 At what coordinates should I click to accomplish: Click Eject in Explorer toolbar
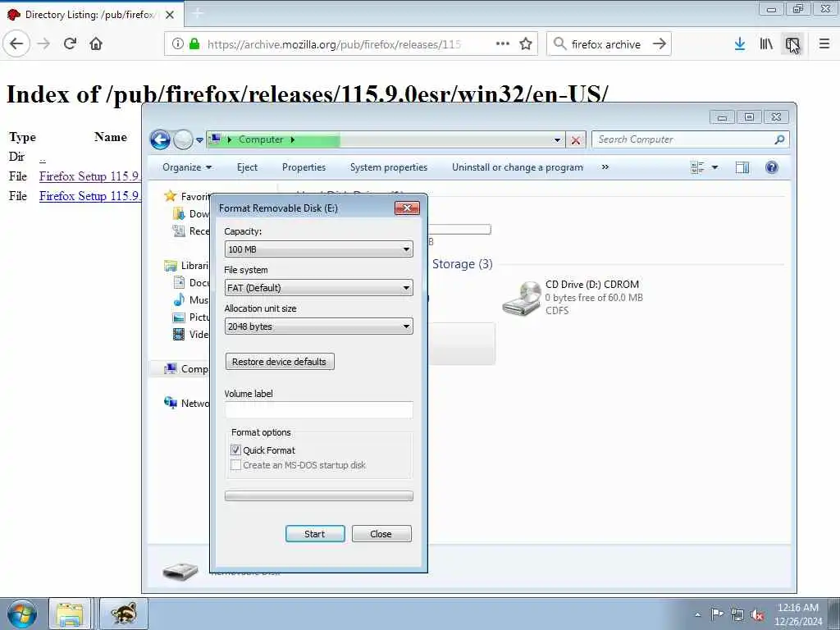pos(247,167)
